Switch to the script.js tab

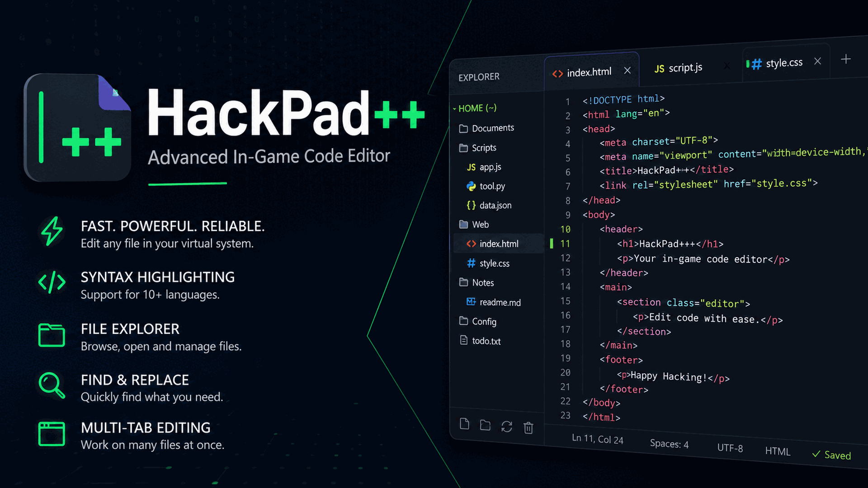tap(678, 68)
